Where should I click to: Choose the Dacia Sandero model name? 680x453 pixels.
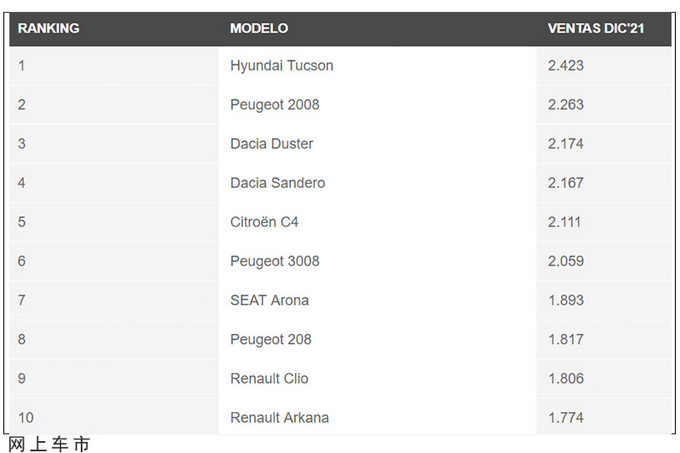coord(278,183)
